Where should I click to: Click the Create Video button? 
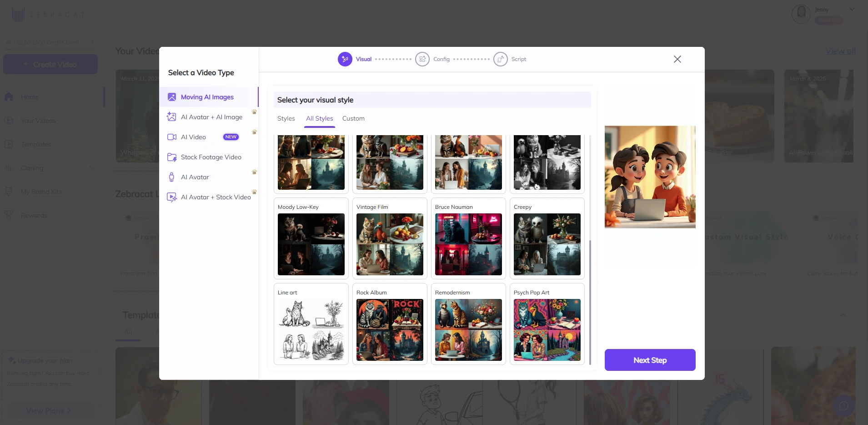pos(50,64)
